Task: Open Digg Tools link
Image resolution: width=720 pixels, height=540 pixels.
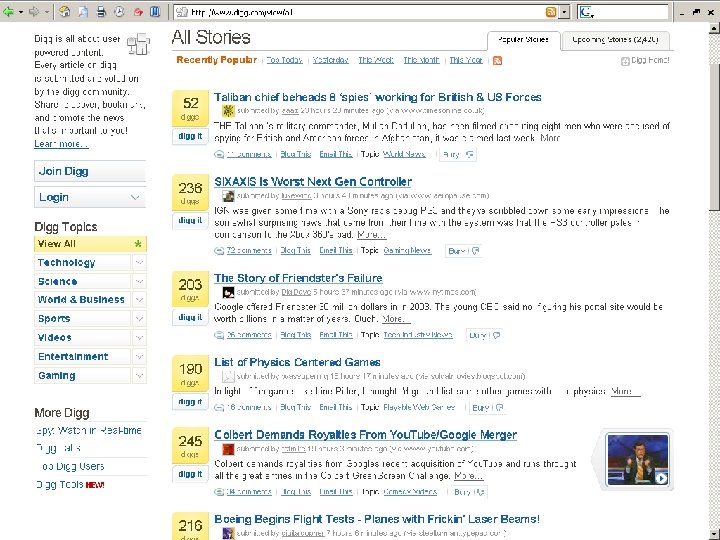Action: 60,484
